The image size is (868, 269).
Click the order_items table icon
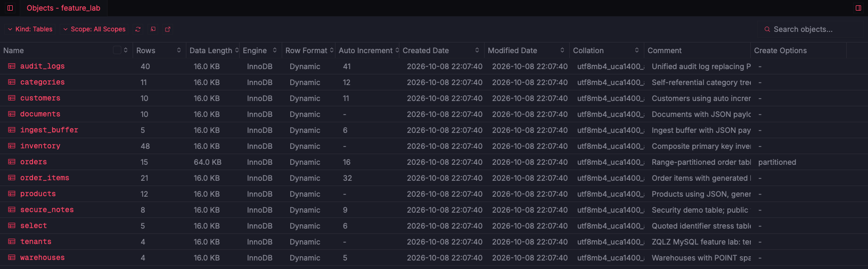tap(12, 178)
